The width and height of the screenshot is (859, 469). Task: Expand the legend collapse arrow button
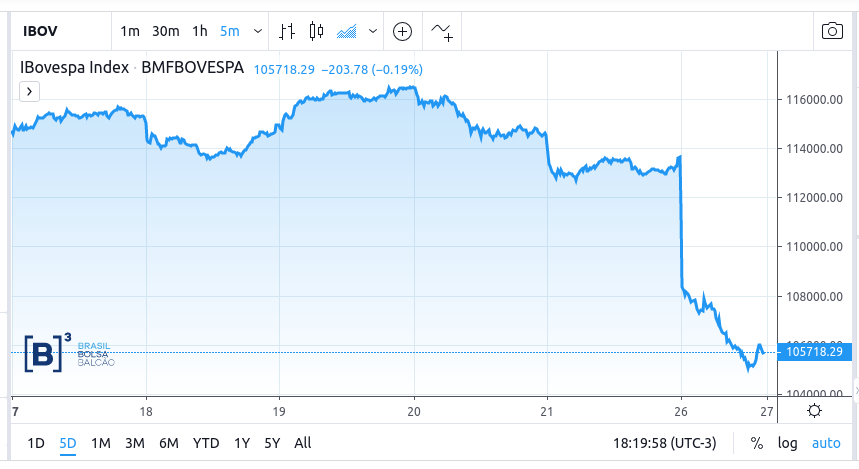pos(30,91)
